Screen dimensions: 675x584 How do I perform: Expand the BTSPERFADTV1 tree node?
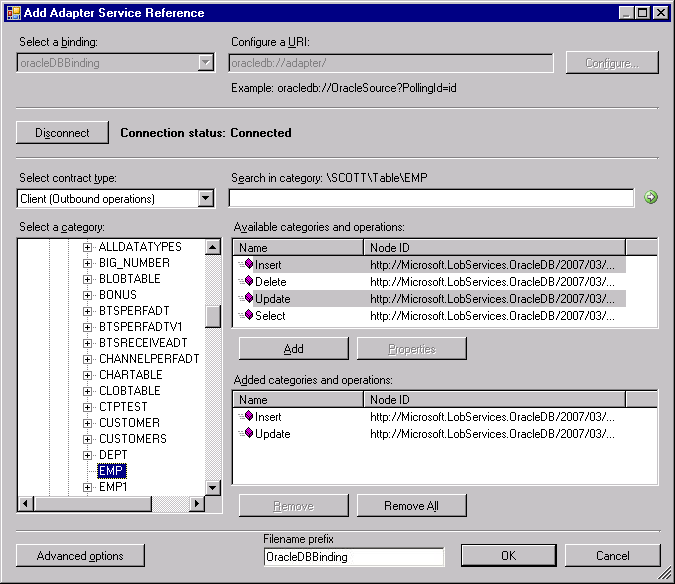click(87, 328)
